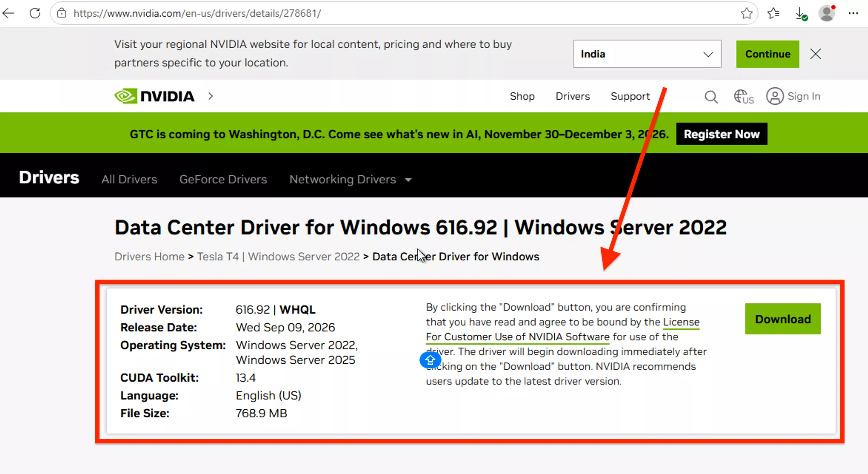Click the Sign In text link
Viewport: 868px width, 474px height.
804,96
